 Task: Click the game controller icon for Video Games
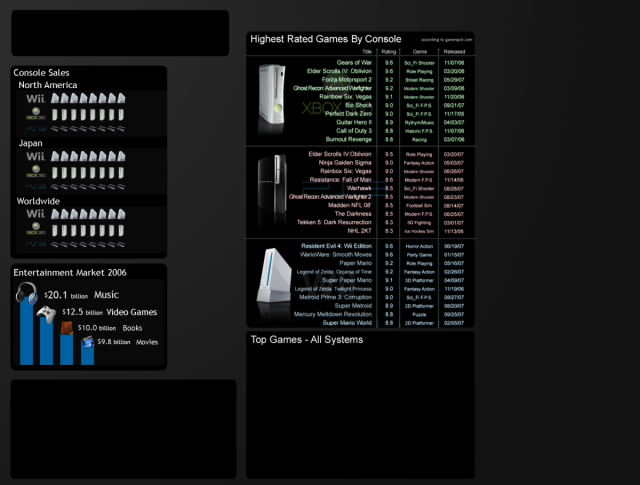pyautogui.click(x=46, y=315)
